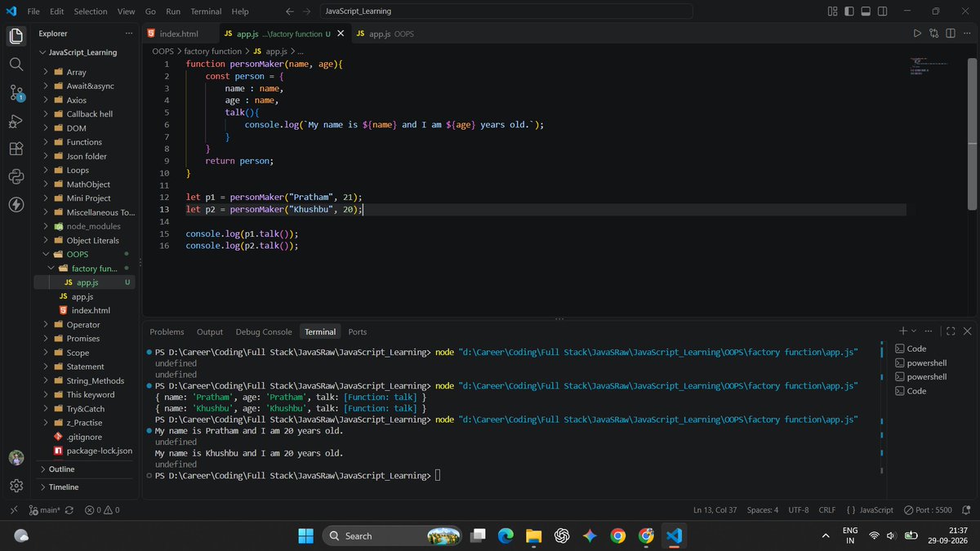980x551 pixels.
Task: Switch to the Ports panel tab
Action: coord(358,331)
